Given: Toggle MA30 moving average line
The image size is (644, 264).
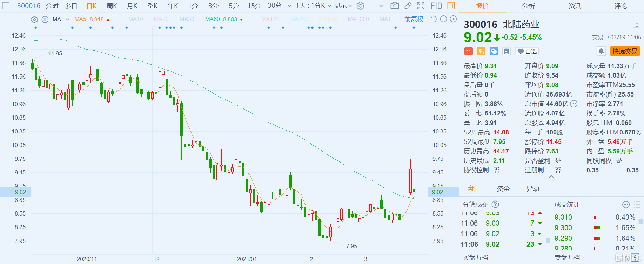Looking at the screenshot, I should point(187,19).
